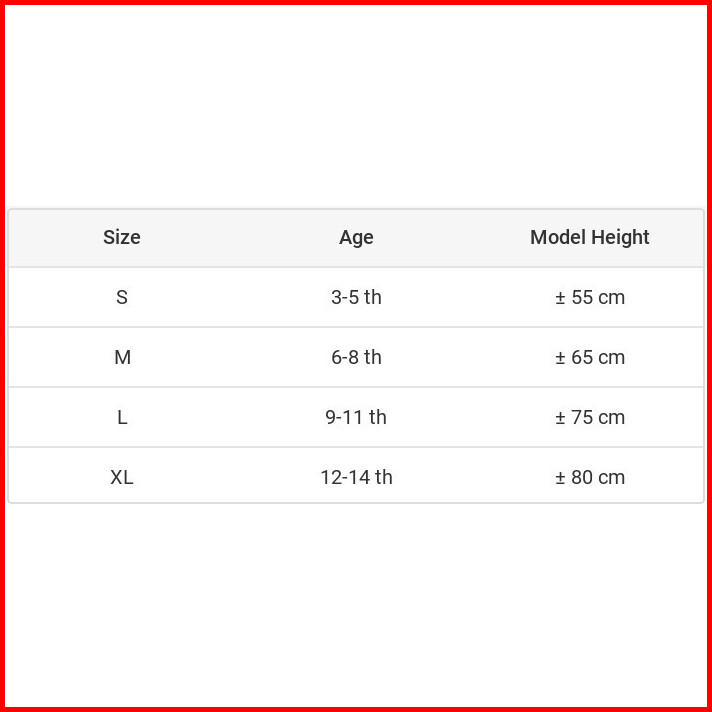Click the Age column header
712x712 pixels.
(x=356, y=238)
